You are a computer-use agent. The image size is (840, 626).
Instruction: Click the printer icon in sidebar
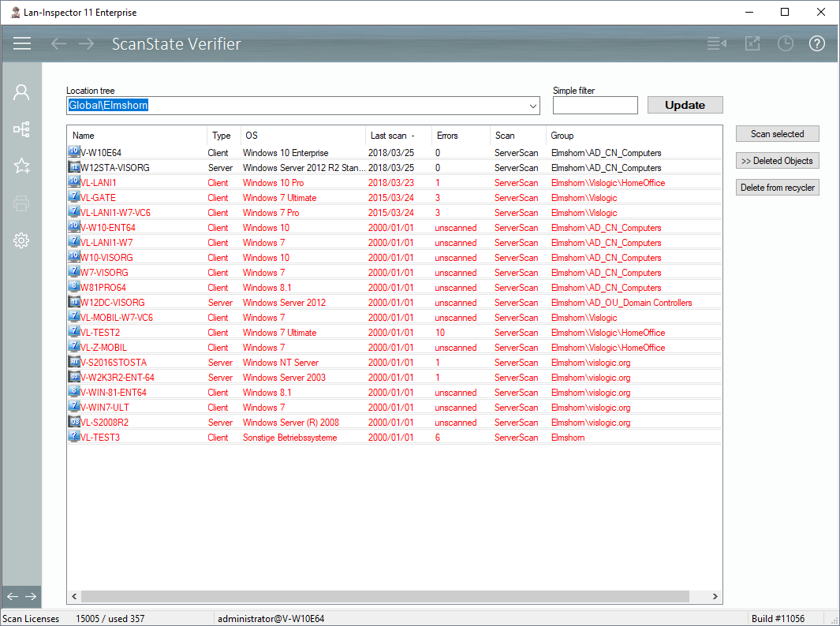pyautogui.click(x=21, y=203)
